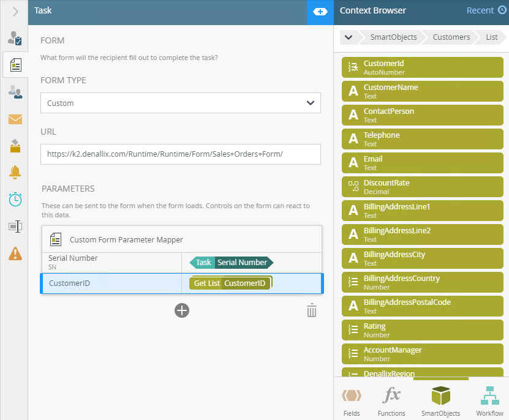Open the voting box icon in sidebar

point(15,146)
